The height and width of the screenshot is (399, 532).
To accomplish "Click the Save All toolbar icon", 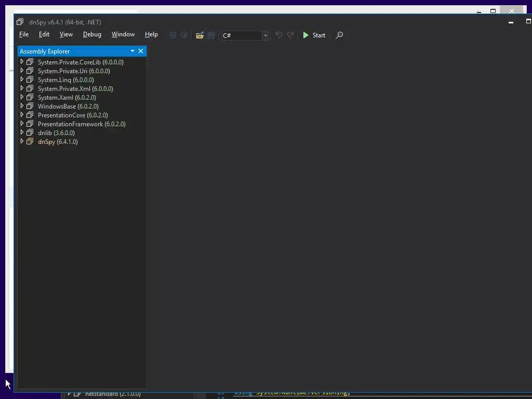I will click(211, 35).
